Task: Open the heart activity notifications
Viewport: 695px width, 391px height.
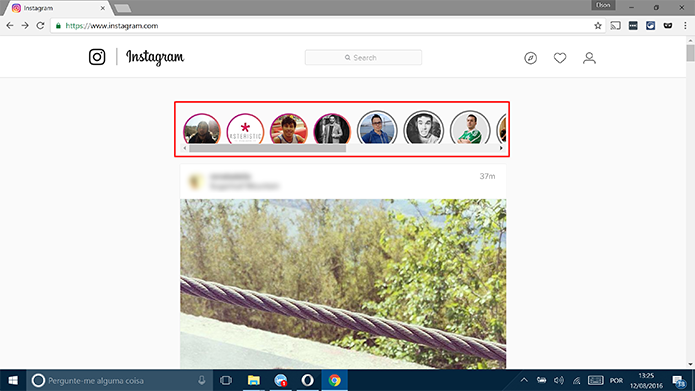Action: [560, 58]
